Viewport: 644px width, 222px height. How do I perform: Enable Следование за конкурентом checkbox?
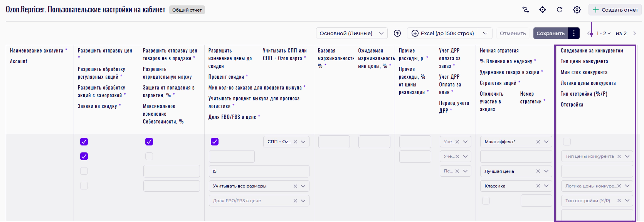click(x=567, y=142)
